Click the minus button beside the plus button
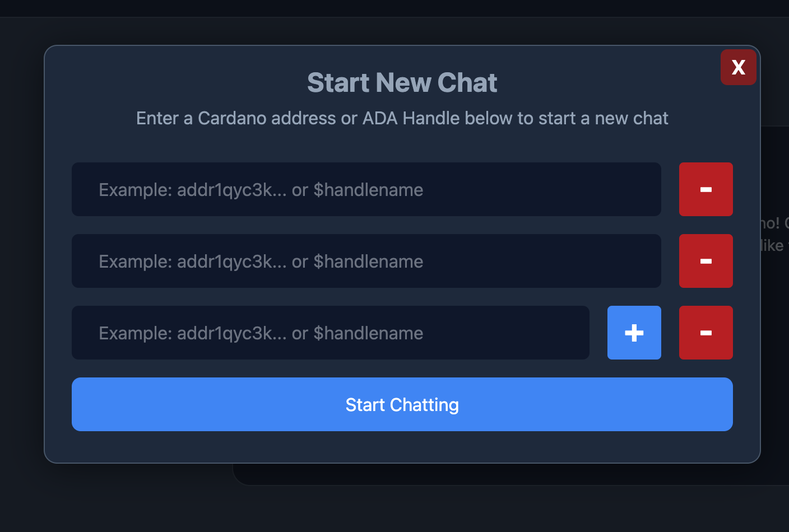Viewport: 789px width, 532px height. (x=706, y=333)
